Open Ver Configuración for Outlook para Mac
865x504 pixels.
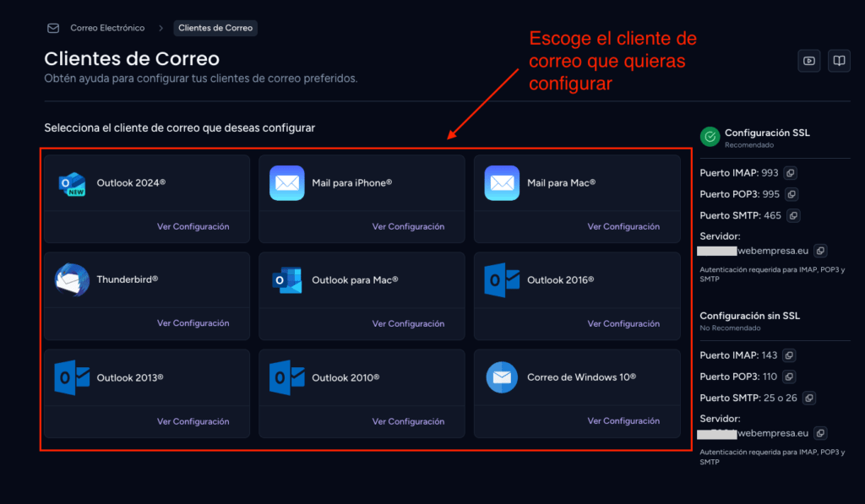tap(408, 323)
